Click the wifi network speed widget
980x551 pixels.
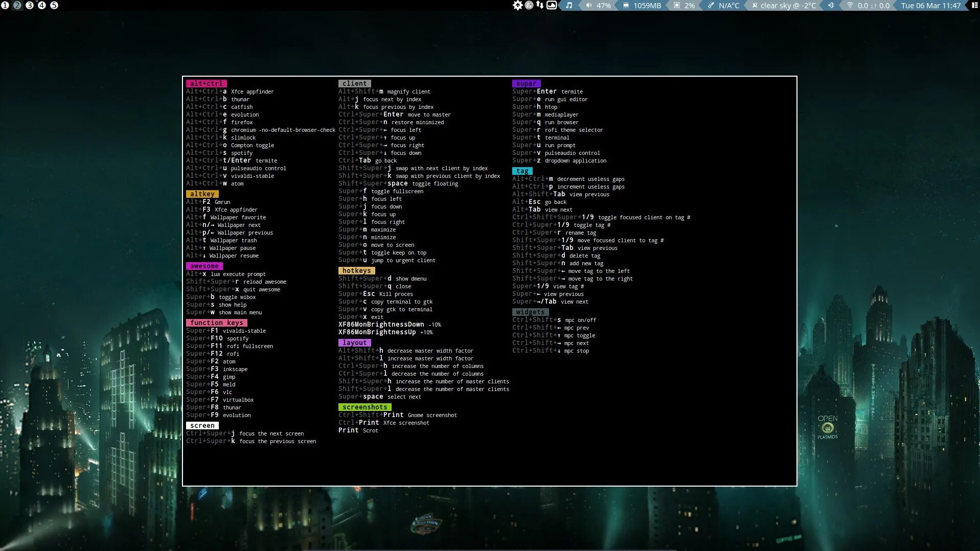click(x=868, y=5)
